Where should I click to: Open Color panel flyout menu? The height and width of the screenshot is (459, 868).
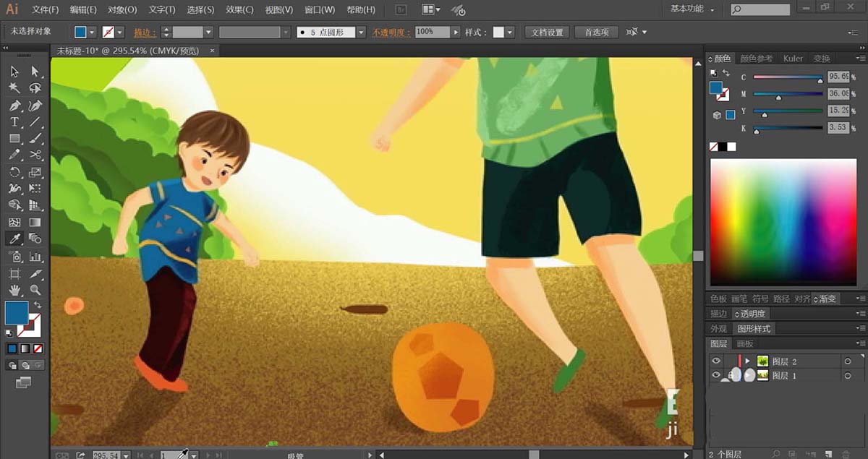tap(860, 59)
